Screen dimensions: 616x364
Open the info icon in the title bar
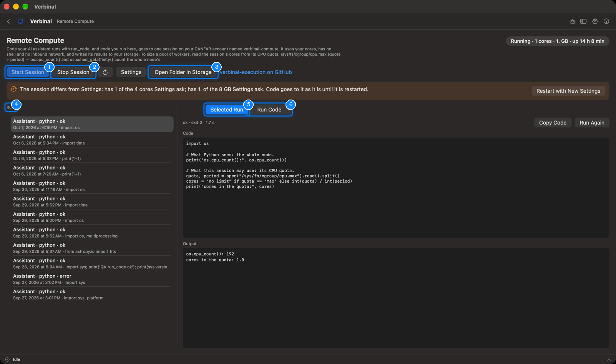pos(606,22)
